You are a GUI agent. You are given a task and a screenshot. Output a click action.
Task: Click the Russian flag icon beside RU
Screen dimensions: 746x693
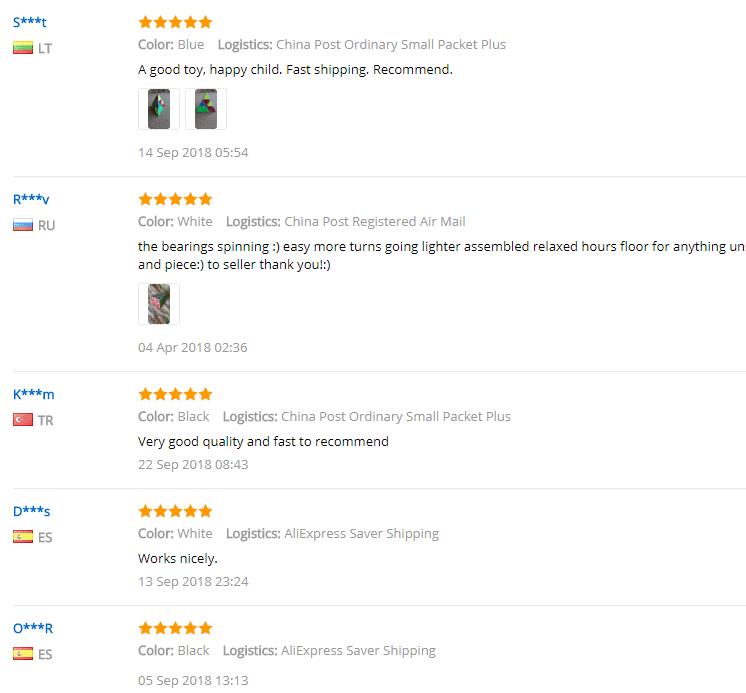23,225
